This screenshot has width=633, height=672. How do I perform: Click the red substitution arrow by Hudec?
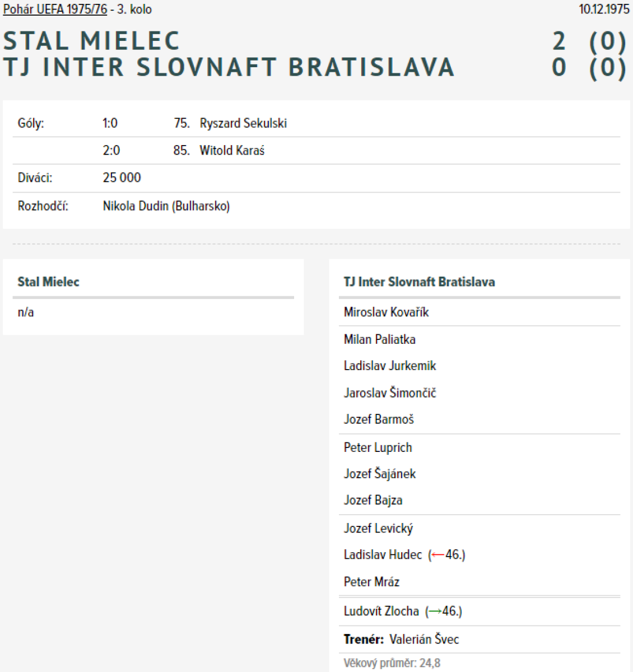pos(438,555)
